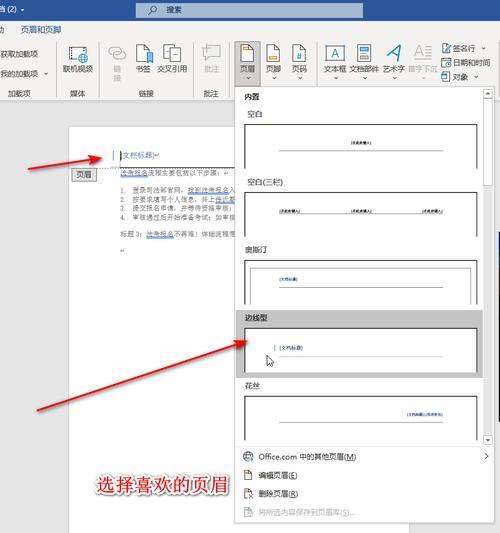Image resolution: width=500 pixels, height=533 pixels.
Task: Choose More Headers from Office.com (M)
Action: click(x=364, y=456)
